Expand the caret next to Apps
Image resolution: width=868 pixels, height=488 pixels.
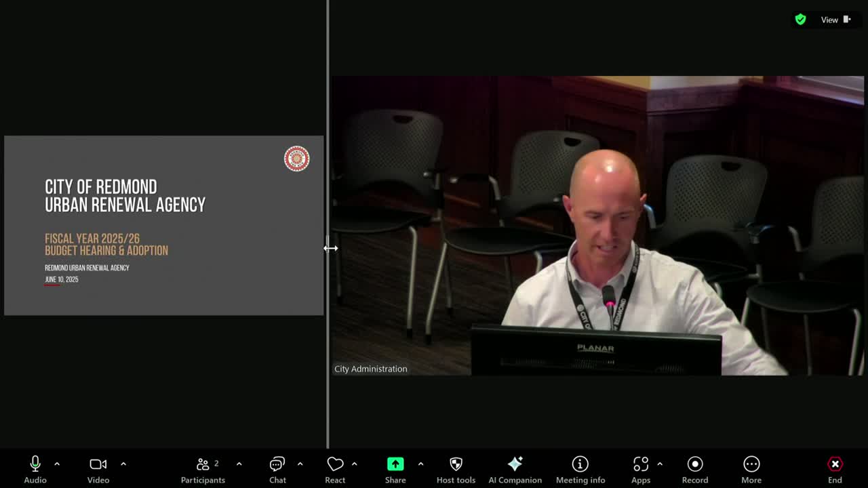click(x=659, y=464)
